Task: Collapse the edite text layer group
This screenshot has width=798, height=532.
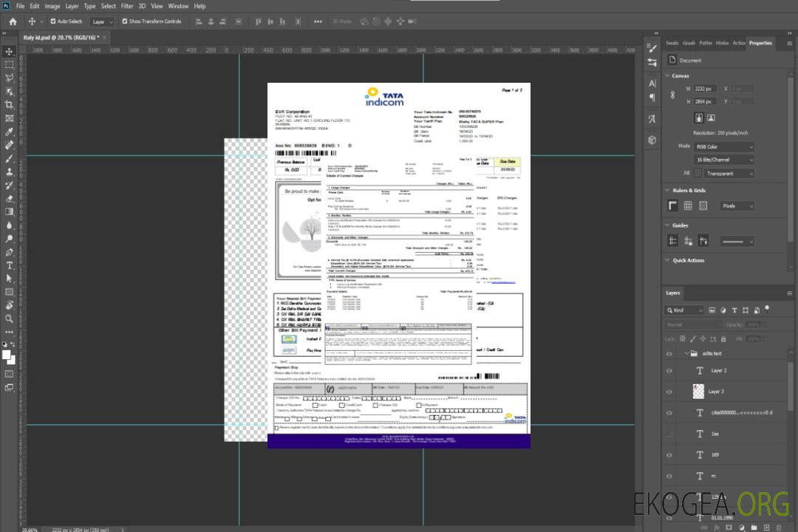Action: coord(686,354)
